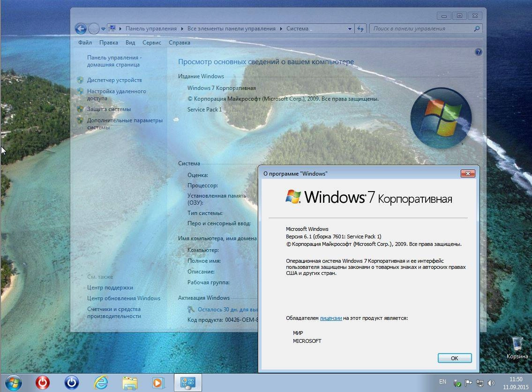Image resolution: width=532 pixels, height=392 pixels.
Task: Click the search magnifier icon
Action: point(477,29)
